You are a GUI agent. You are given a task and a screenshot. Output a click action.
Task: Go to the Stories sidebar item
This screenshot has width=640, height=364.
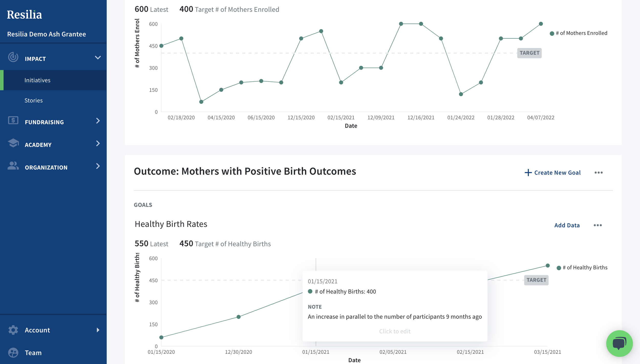(x=34, y=100)
